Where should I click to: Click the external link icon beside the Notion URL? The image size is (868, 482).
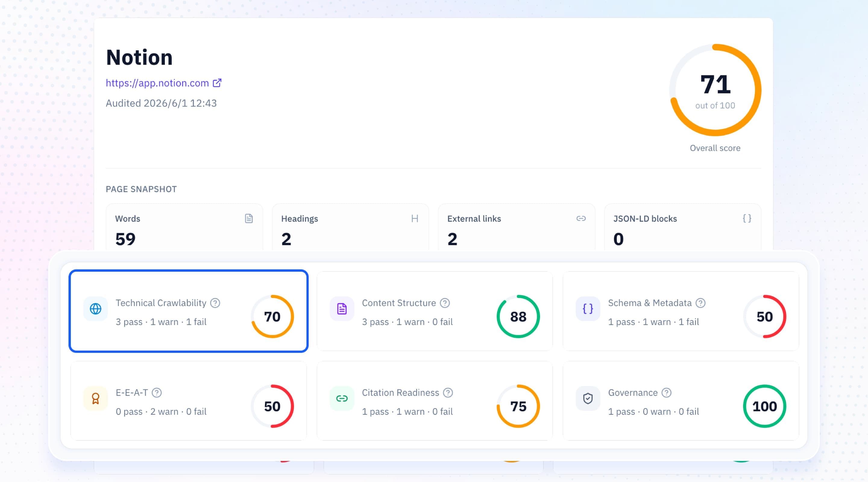click(x=217, y=83)
